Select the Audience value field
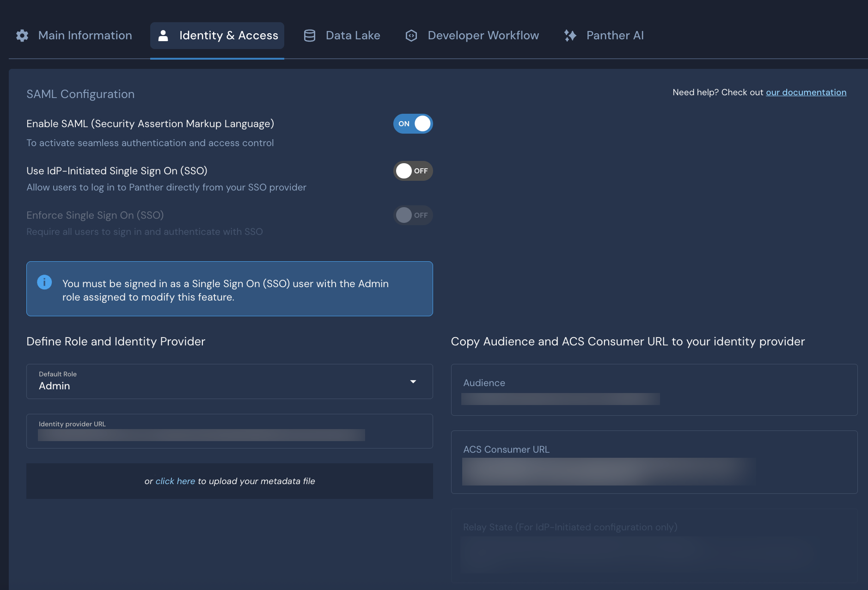The image size is (868, 590). 561,399
